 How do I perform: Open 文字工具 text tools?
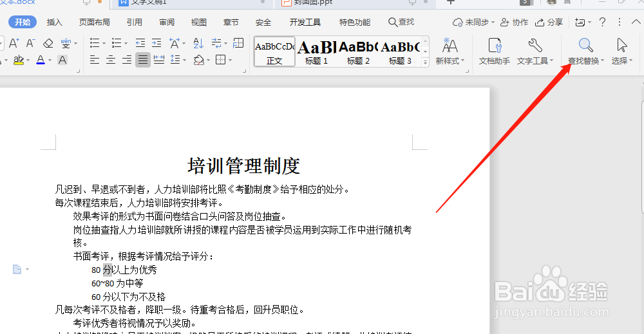(535, 51)
